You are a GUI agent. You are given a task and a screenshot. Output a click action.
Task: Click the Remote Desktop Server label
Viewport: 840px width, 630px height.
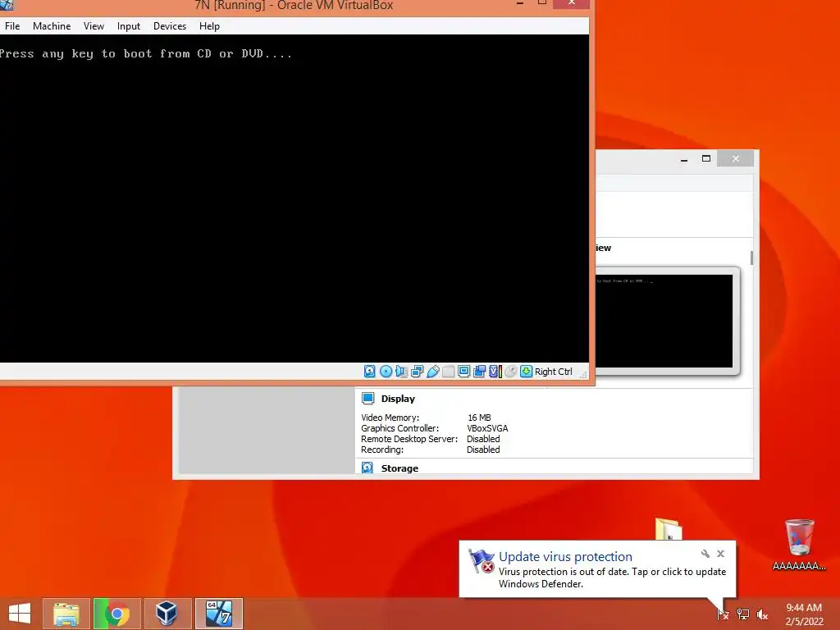[x=409, y=439]
